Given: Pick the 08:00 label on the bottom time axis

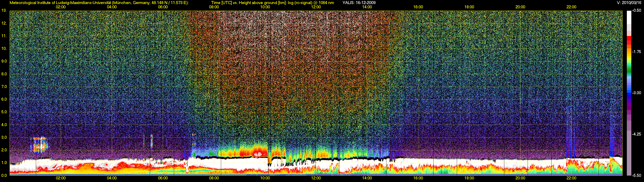Looking at the screenshot, I should point(214,178).
